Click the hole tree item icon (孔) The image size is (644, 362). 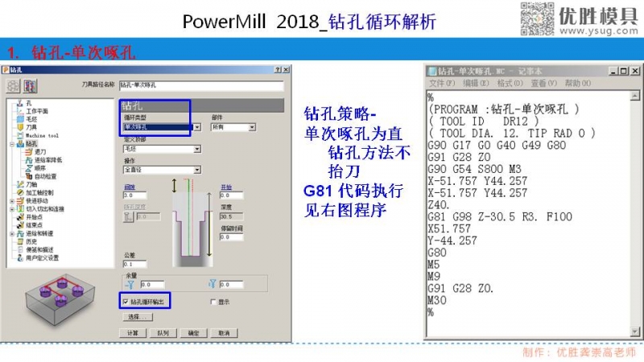19,103
